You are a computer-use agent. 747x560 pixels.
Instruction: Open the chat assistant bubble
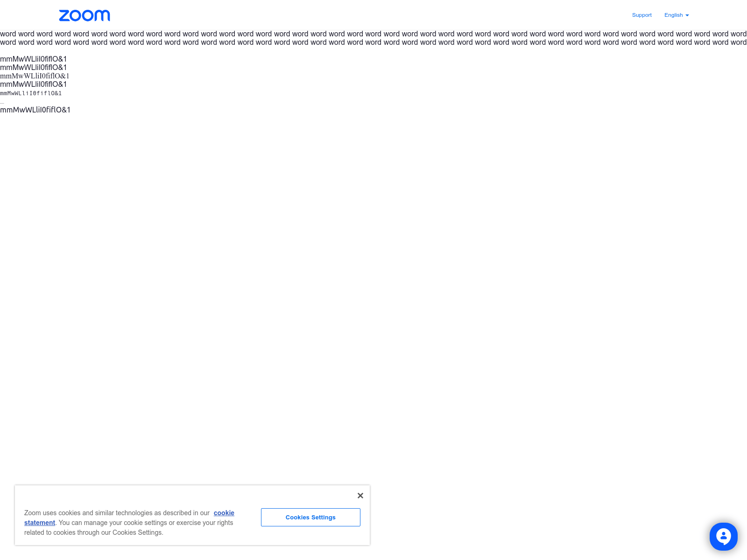(724, 537)
